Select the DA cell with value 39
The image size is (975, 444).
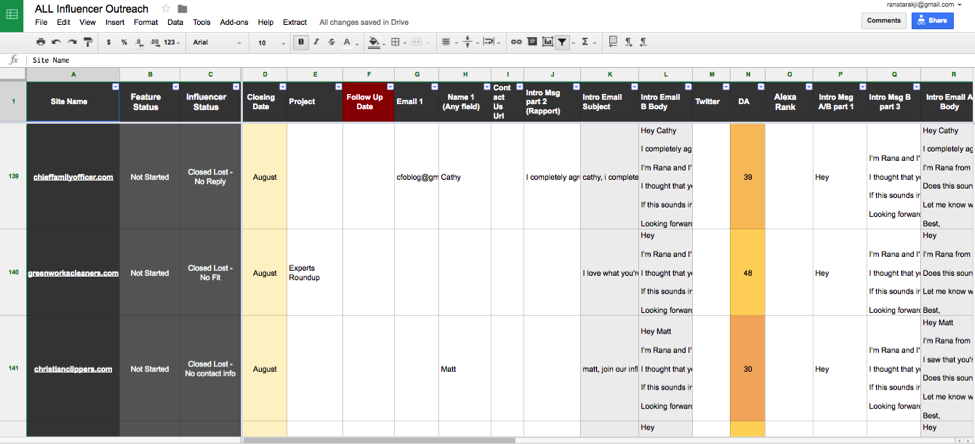(x=748, y=177)
